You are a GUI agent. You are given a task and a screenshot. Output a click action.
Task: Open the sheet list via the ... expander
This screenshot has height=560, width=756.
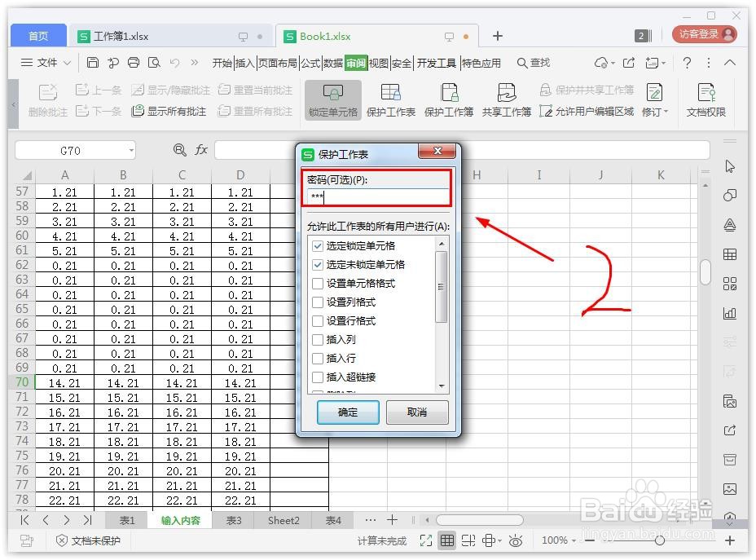371,520
